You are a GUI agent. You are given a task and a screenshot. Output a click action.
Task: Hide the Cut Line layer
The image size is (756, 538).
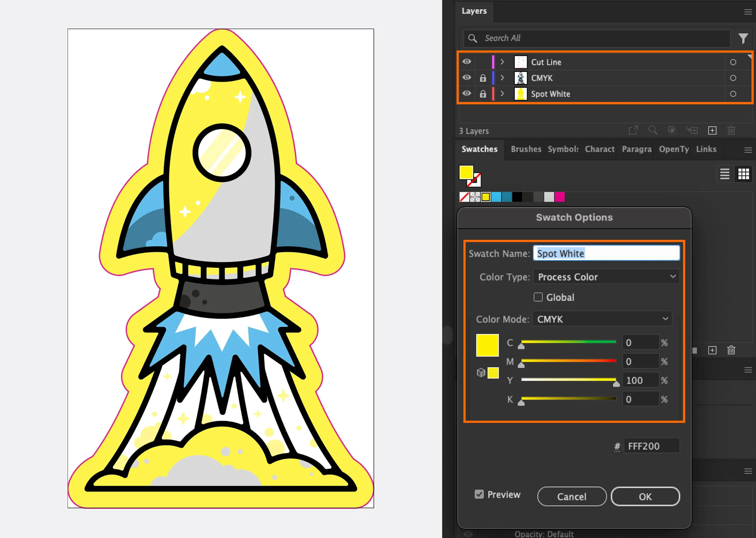click(x=467, y=62)
